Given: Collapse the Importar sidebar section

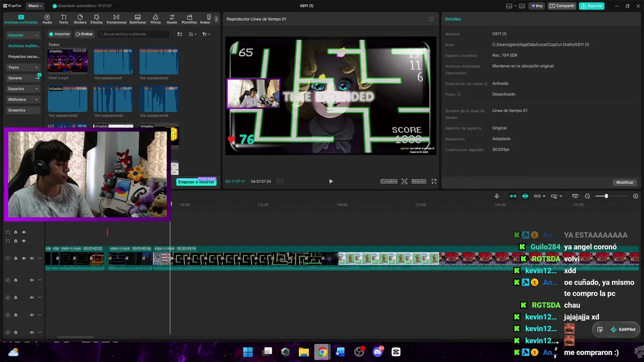Looking at the screenshot, I should click(23, 35).
